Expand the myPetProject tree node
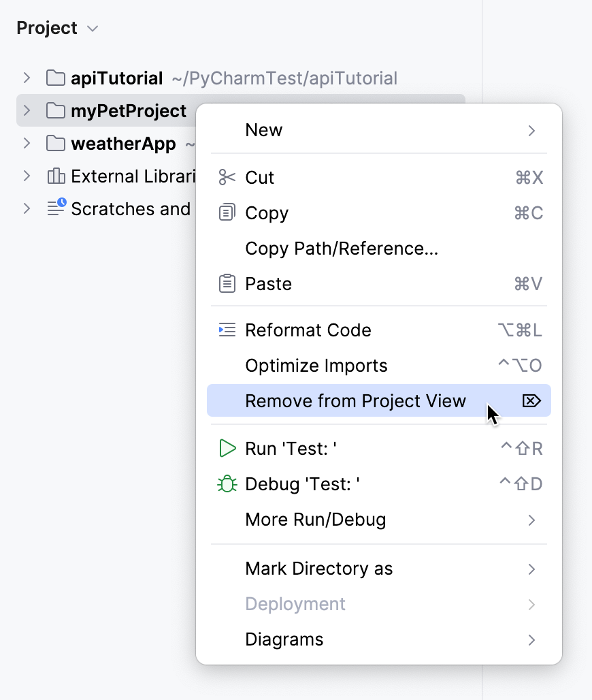This screenshot has height=700, width=592. pyautogui.click(x=26, y=110)
